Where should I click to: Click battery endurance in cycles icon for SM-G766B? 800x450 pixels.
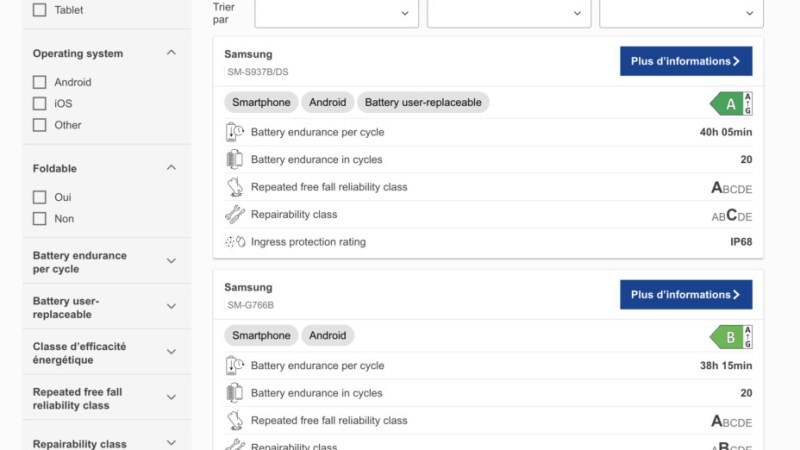[x=235, y=393]
